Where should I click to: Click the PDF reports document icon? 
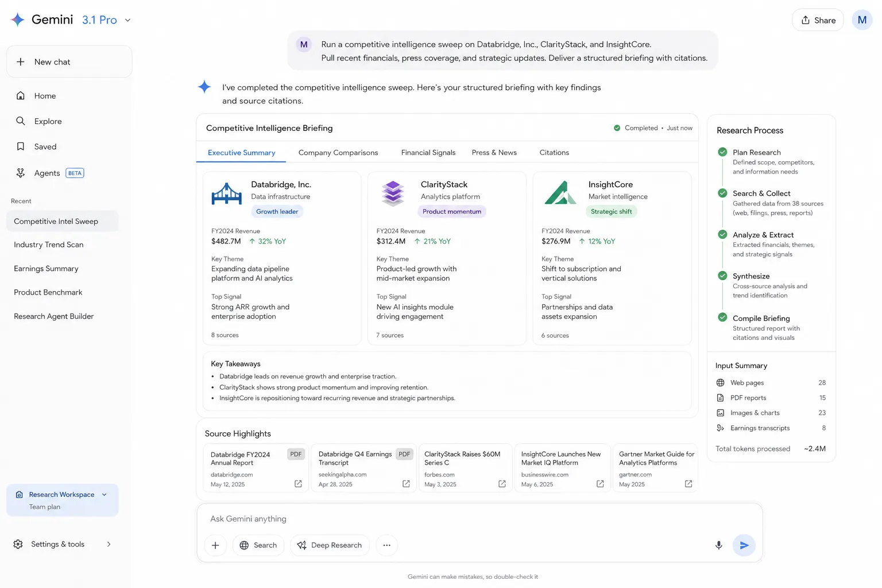[720, 398]
